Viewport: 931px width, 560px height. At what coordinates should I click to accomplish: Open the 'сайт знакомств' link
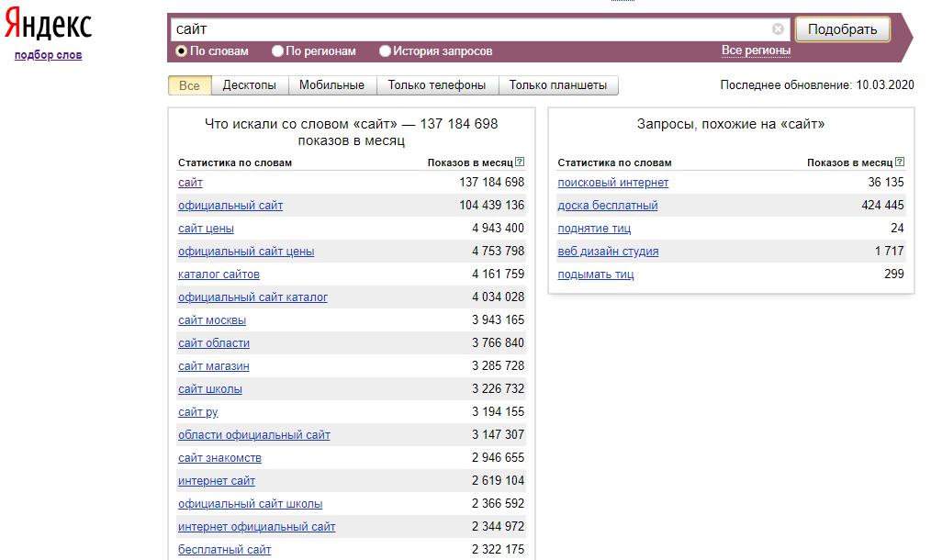click(x=219, y=458)
